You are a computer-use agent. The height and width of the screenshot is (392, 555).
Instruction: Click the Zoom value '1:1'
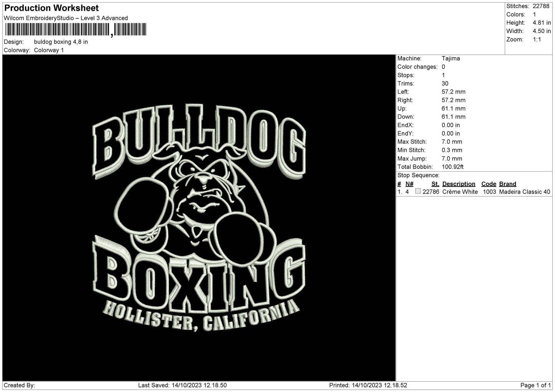537,40
